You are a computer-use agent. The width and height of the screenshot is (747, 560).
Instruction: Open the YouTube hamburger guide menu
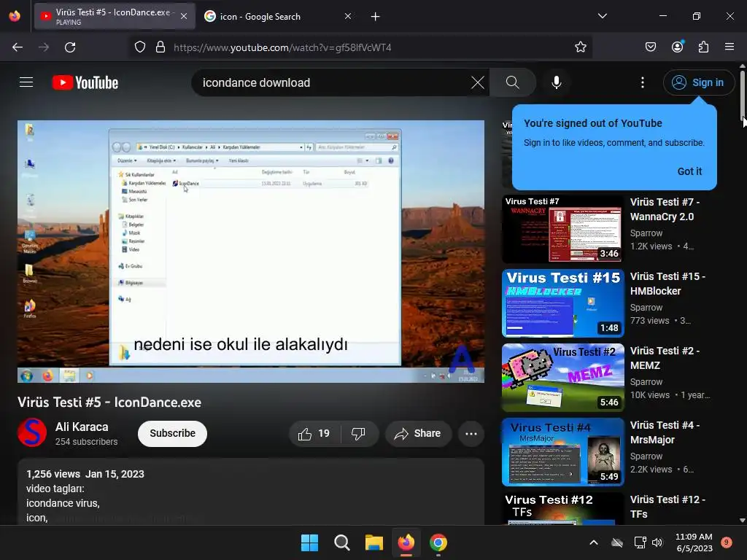pyautogui.click(x=26, y=82)
